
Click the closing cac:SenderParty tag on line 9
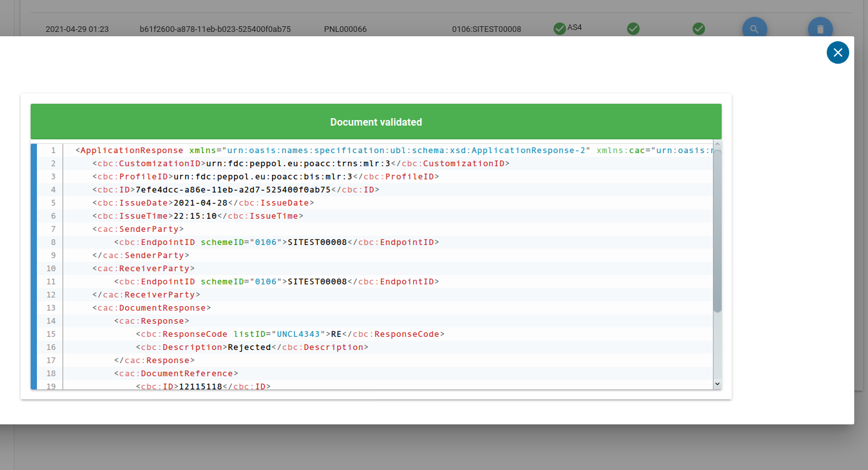coord(141,256)
